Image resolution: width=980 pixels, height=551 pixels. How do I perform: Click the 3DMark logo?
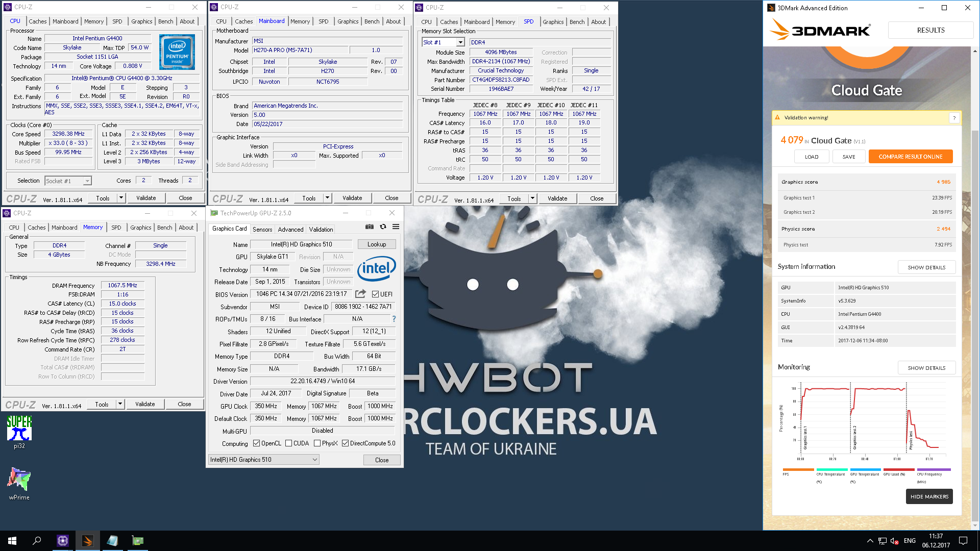820,30
